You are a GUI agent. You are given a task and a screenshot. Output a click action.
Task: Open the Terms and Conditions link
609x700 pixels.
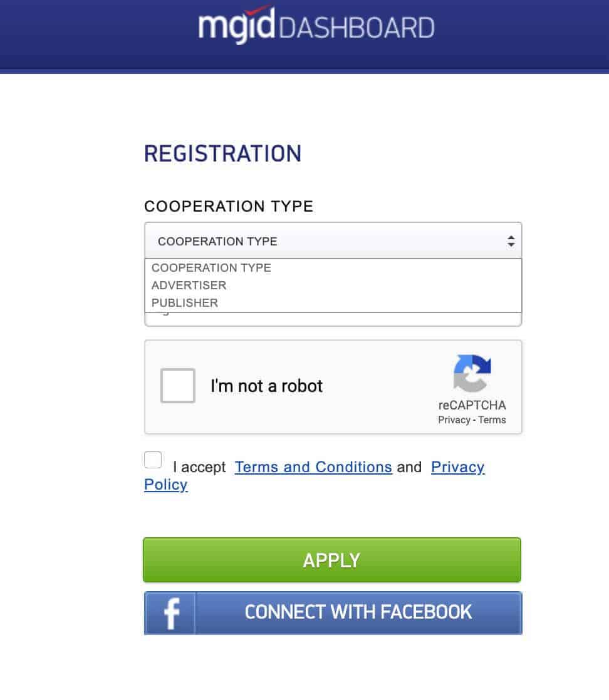tap(313, 467)
